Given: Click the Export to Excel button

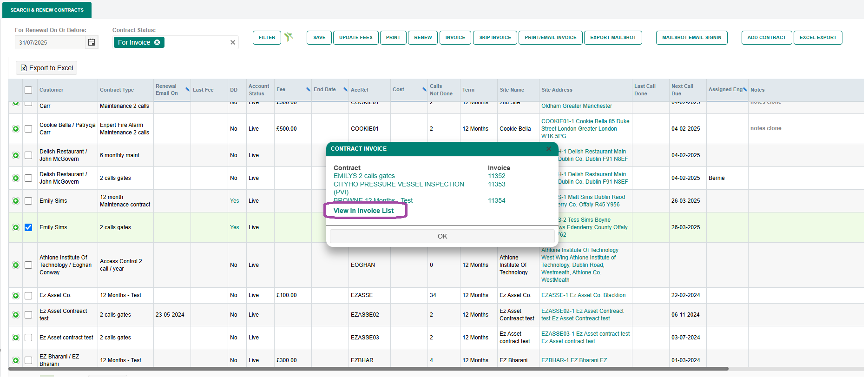Looking at the screenshot, I should click(46, 68).
